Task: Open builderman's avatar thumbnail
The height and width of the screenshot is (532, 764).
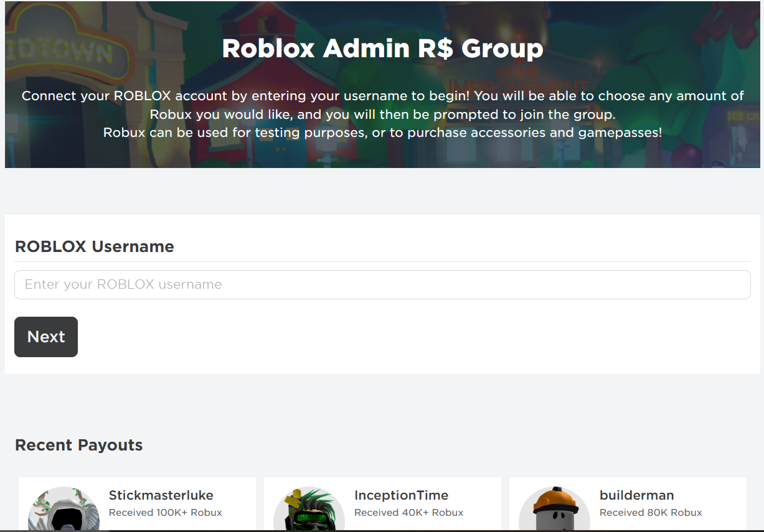Action: 554,509
